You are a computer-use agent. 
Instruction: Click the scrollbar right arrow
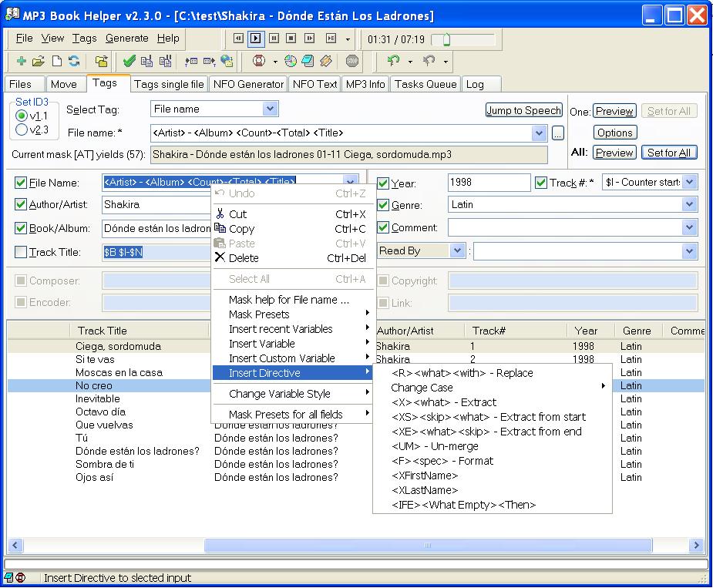pos(696,546)
